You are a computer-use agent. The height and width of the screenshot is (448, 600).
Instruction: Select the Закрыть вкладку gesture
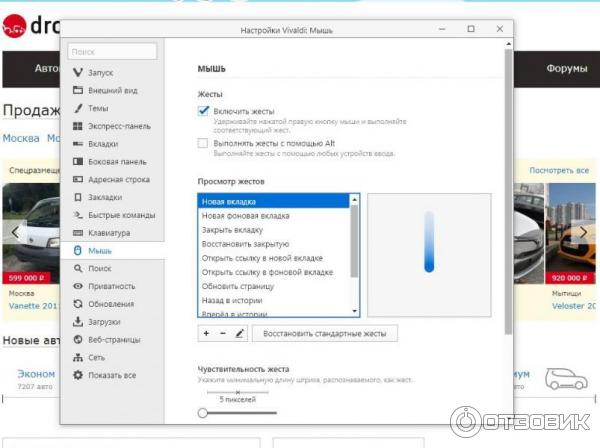coord(273,230)
